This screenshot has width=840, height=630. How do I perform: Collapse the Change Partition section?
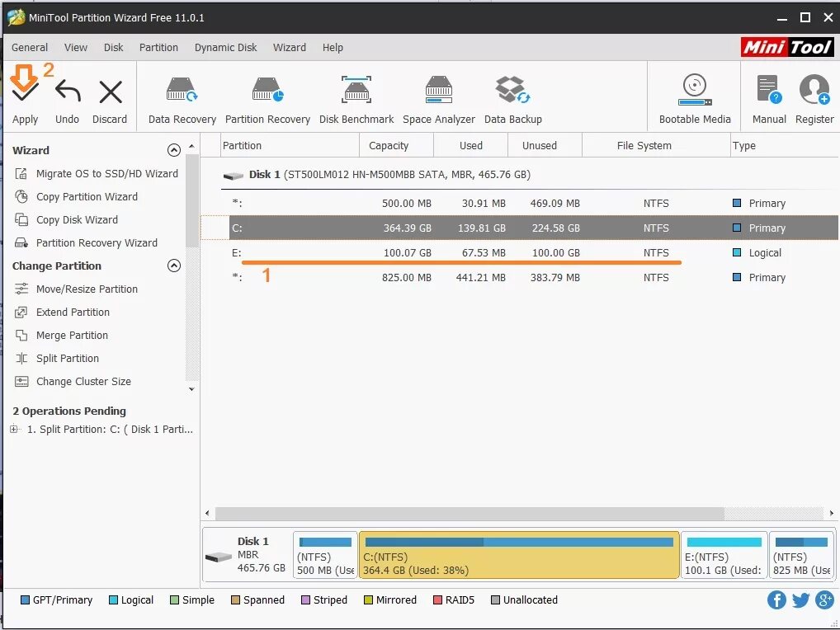point(173,266)
